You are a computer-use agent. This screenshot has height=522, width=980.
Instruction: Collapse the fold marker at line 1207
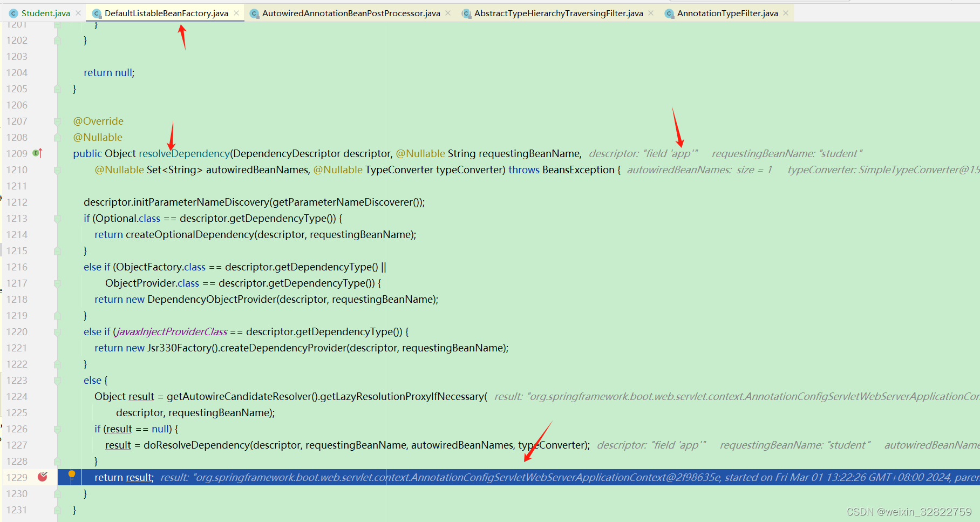point(57,121)
